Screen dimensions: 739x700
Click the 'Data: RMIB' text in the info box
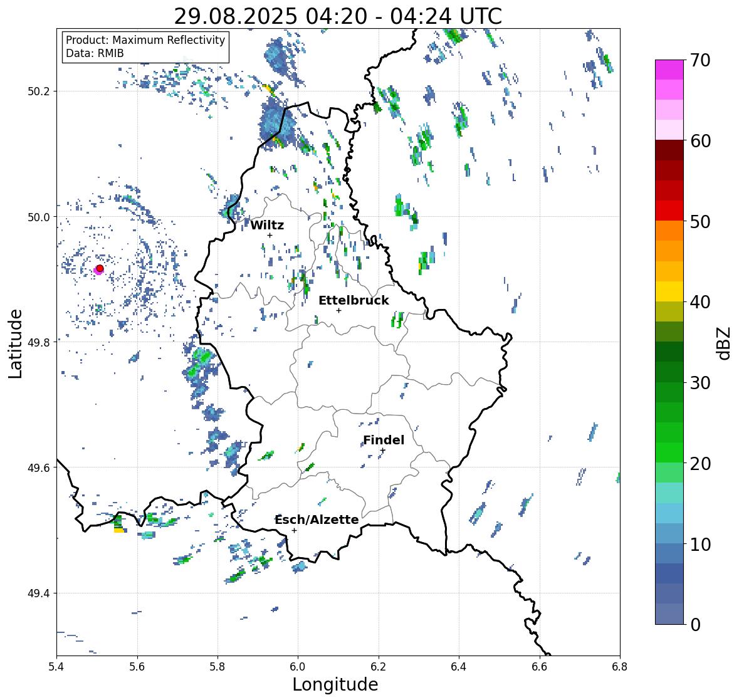tap(95, 53)
